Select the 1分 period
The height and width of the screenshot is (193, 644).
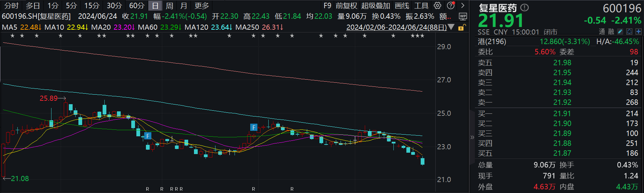[x=53, y=5]
